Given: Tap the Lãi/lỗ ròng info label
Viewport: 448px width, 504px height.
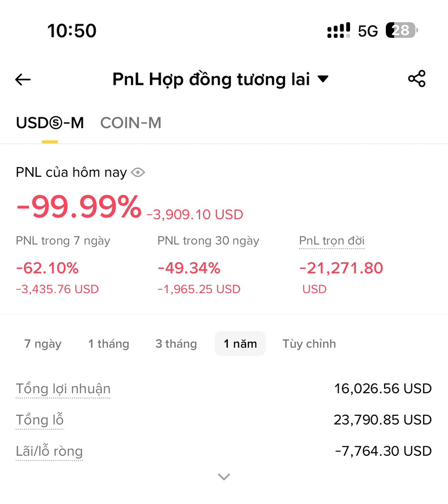Looking at the screenshot, I should pos(49,452).
